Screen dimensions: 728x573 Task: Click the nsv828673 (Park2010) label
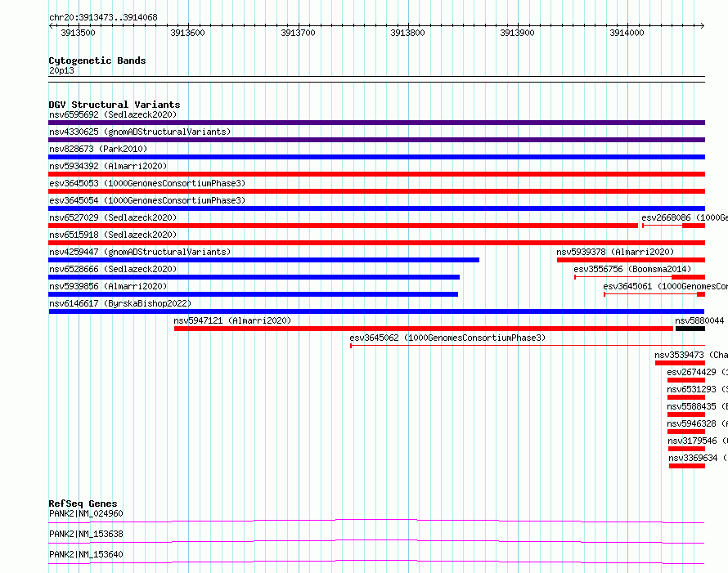[98, 149]
